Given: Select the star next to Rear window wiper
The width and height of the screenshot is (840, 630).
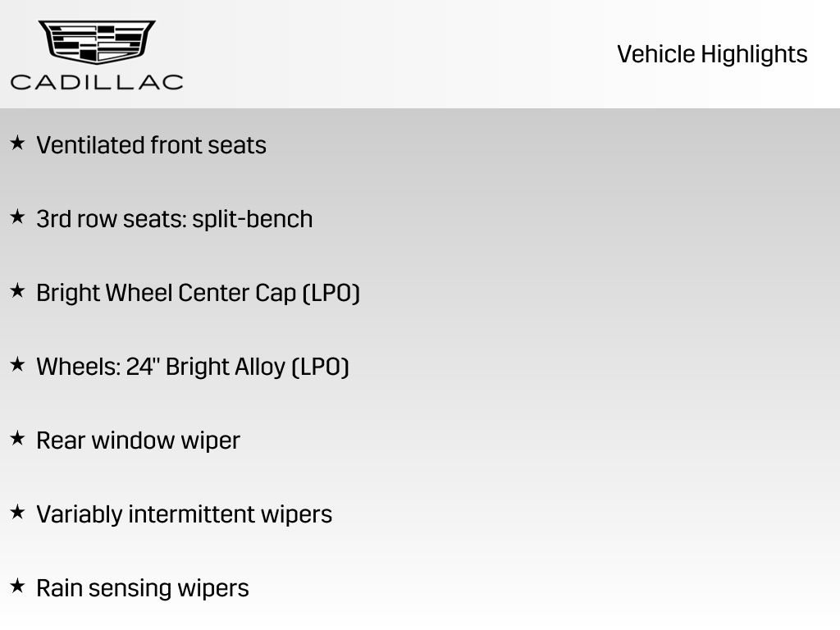Looking at the screenshot, I should pos(17,439).
